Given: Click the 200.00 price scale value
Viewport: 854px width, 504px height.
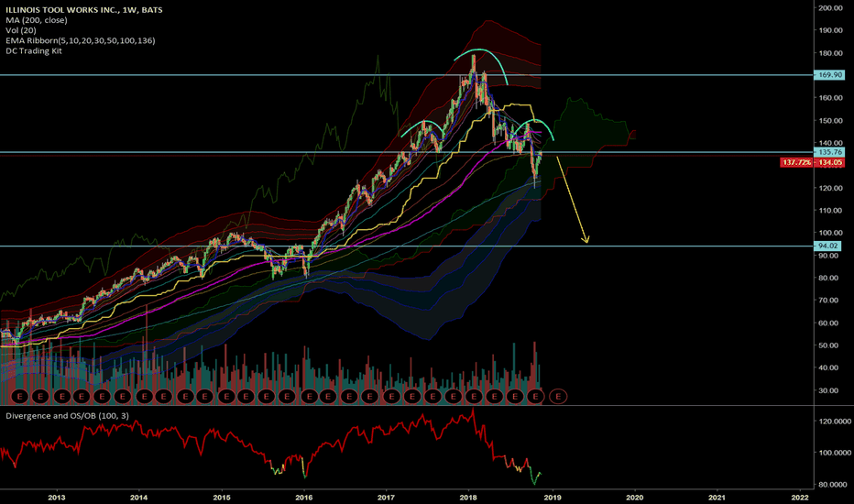Looking at the screenshot, I should coord(830,7).
